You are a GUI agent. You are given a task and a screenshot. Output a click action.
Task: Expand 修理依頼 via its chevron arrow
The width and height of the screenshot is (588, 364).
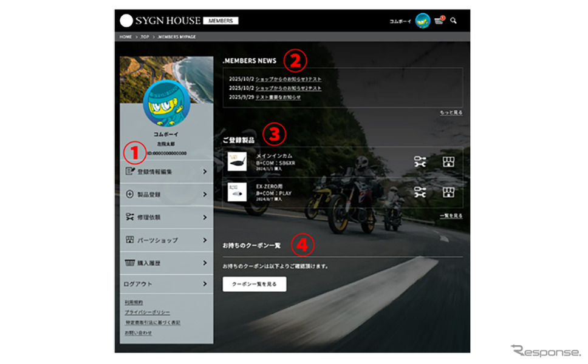click(x=205, y=217)
